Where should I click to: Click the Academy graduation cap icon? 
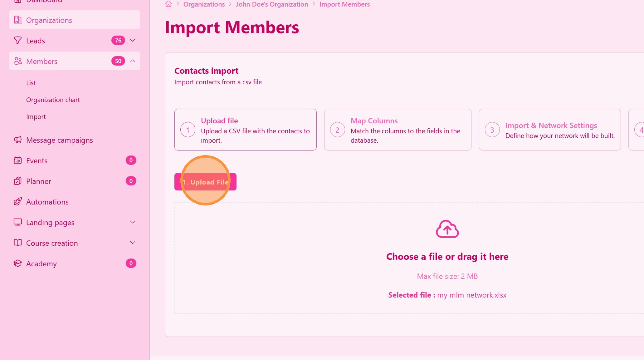[x=18, y=264]
